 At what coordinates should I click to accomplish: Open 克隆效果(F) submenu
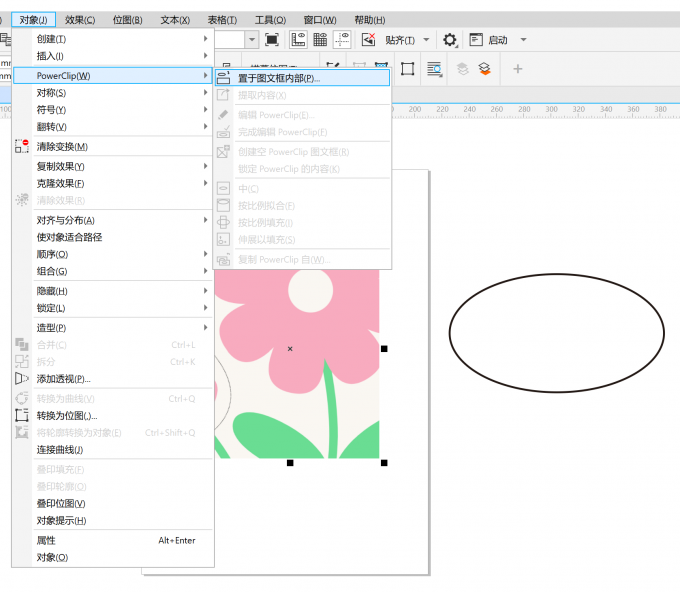tap(113, 183)
